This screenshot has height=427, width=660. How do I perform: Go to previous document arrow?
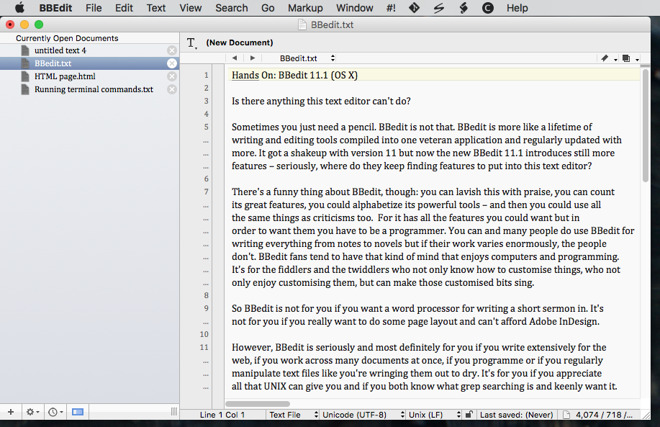tap(234, 58)
